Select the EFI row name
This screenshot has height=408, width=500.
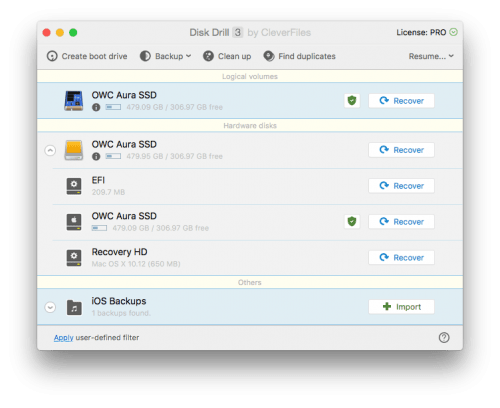(x=98, y=180)
